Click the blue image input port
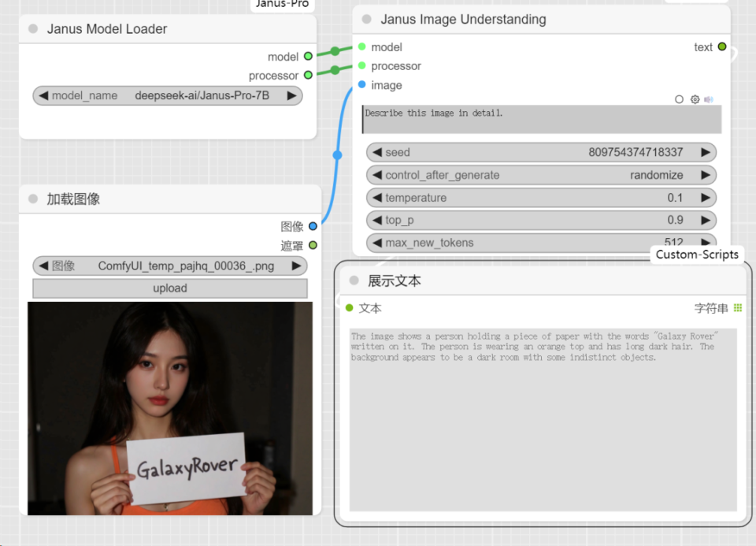Viewport: 756px width, 546px height. click(x=361, y=85)
